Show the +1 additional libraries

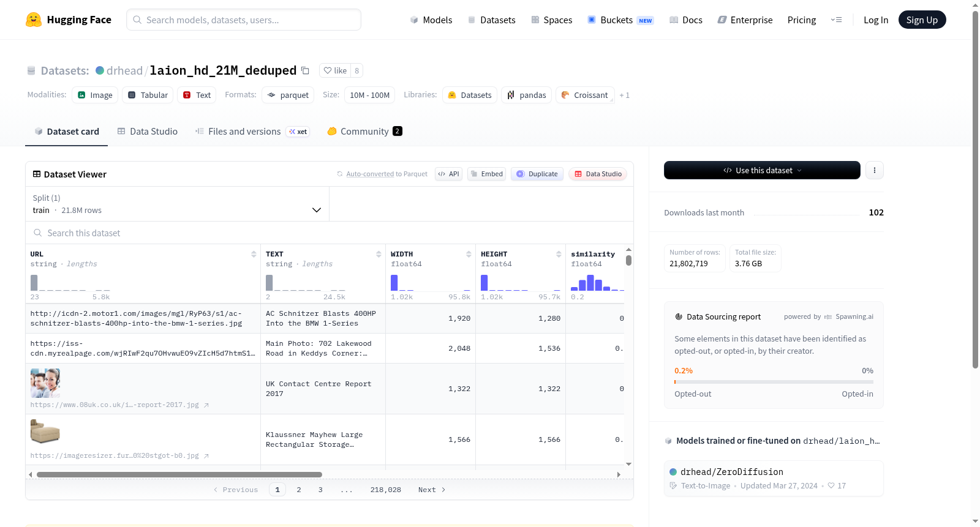[624, 95]
